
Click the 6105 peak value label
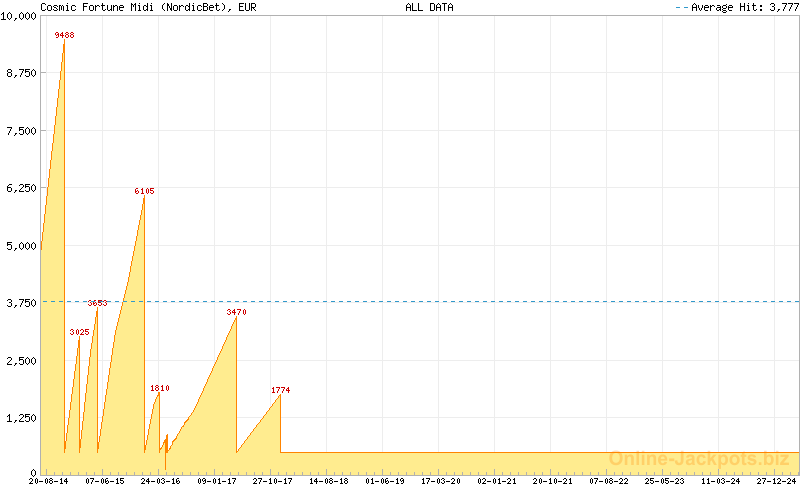pos(144,191)
